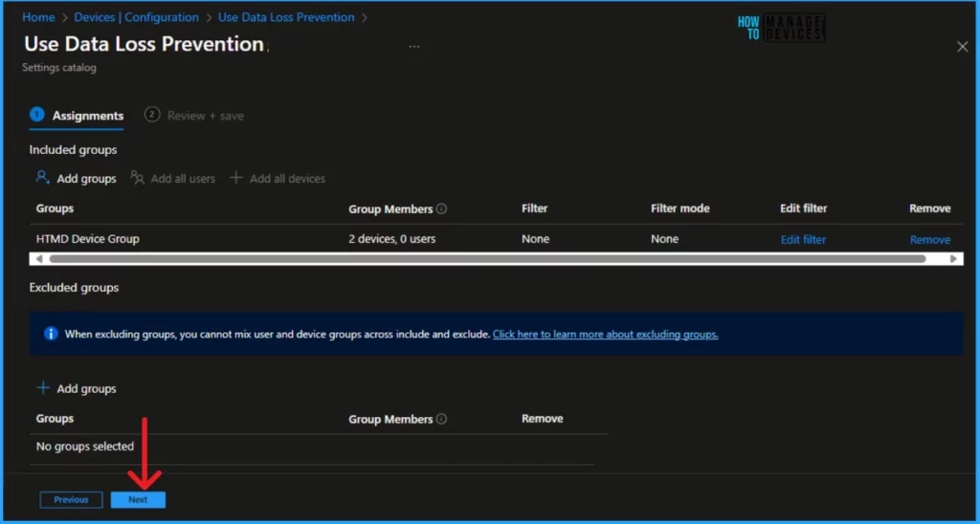The image size is (980, 524).
Task: Click the left arrow of horizontal scrollbar
Action: (38, 258)
